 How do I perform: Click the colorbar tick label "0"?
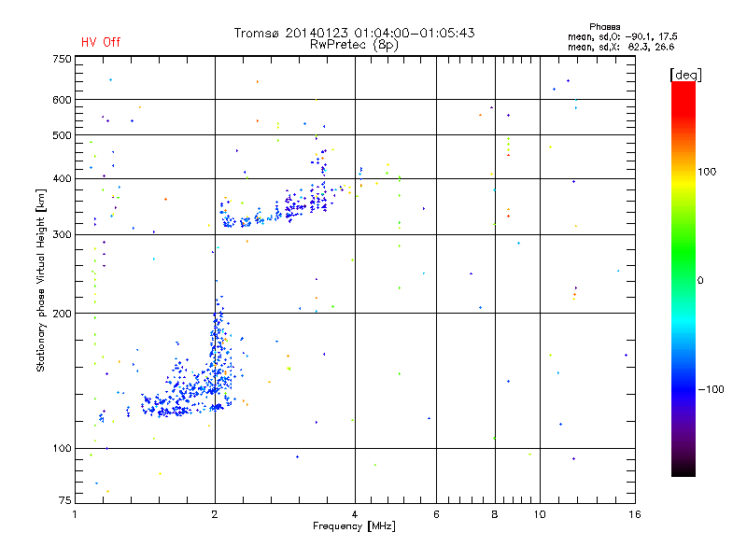pos(700,280)
